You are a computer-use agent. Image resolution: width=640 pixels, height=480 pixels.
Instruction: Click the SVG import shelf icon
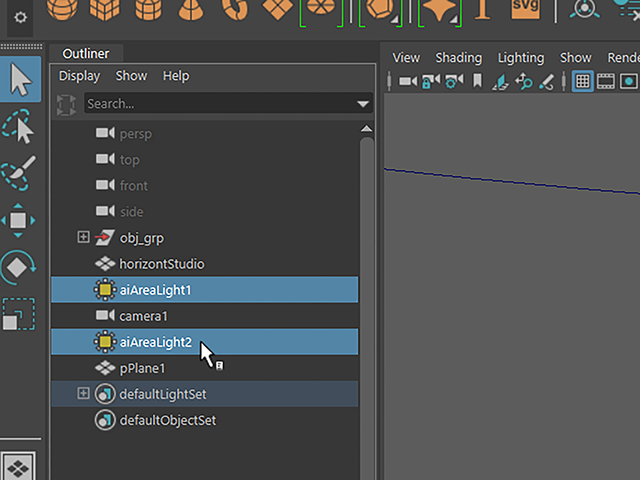coord(525,10)
